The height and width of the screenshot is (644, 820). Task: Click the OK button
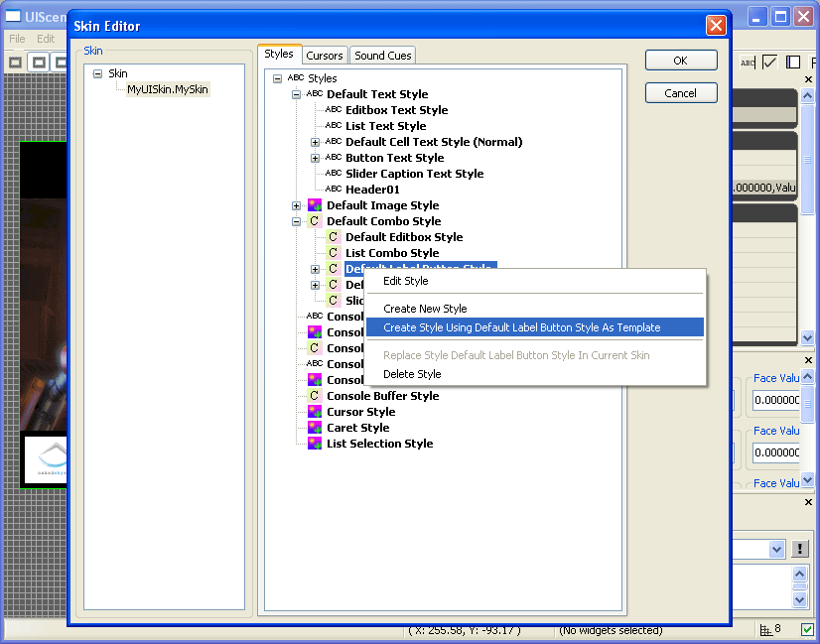(x=681, y=60)
